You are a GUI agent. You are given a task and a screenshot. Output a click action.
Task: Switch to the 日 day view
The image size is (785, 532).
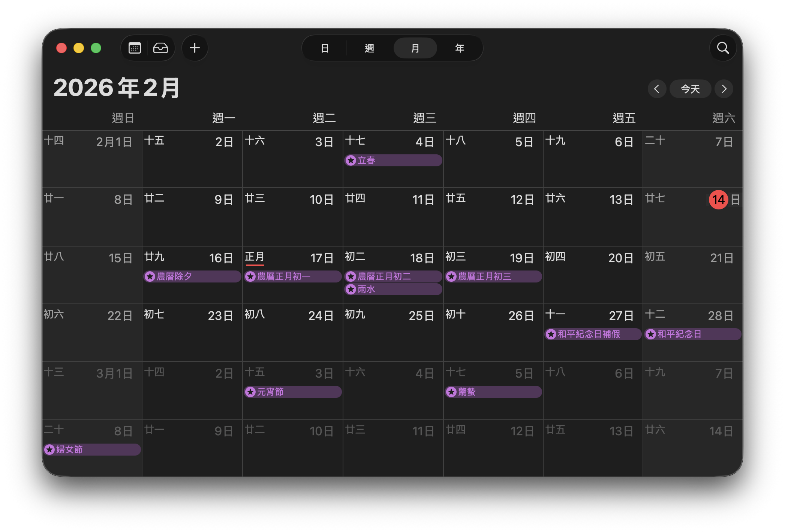click(x=325, y=48)
